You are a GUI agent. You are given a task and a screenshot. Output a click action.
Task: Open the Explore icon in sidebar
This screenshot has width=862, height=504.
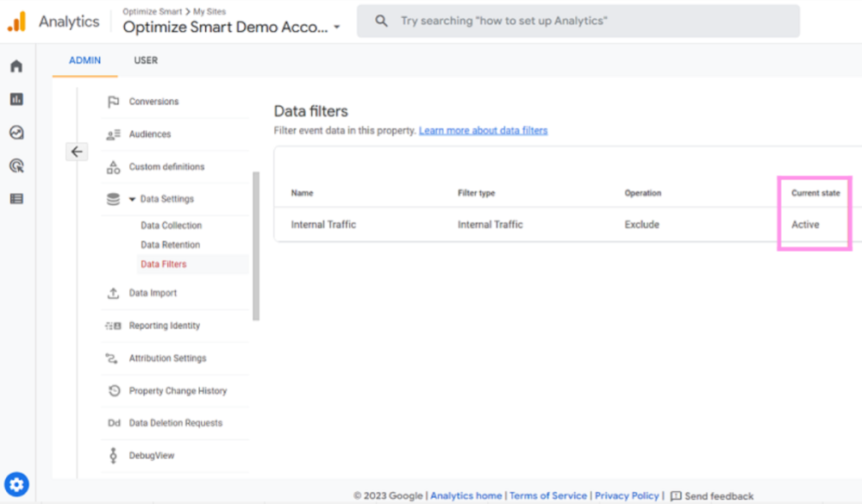click(16, 133)
